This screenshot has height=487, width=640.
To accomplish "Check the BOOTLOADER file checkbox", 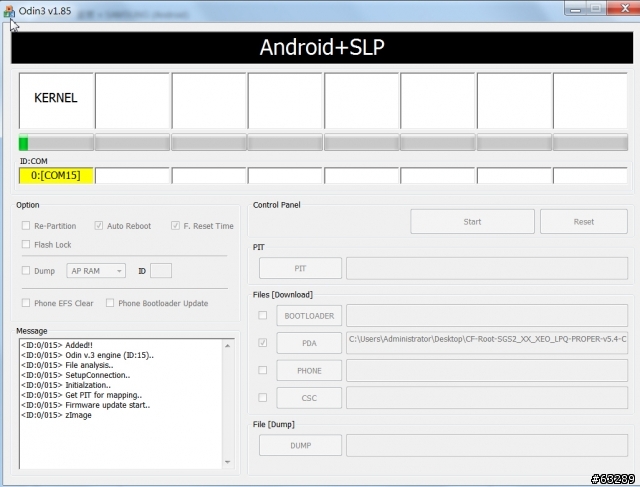I will pyautogui.click(x=263, y=315).
